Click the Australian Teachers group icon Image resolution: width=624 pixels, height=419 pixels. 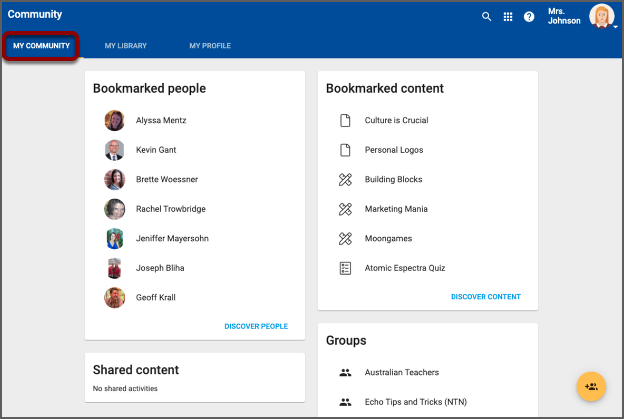345,372
